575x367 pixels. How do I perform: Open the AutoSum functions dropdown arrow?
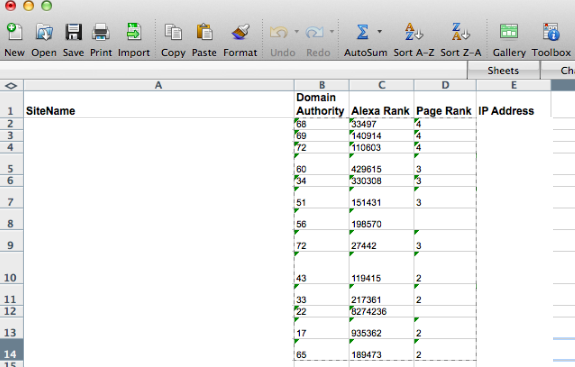click(x=380, y=32)
